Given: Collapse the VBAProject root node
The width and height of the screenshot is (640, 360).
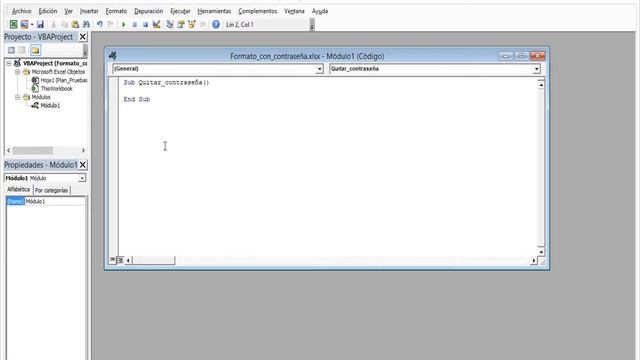Looking at the screenshot, I should click(x=9, y=63).
